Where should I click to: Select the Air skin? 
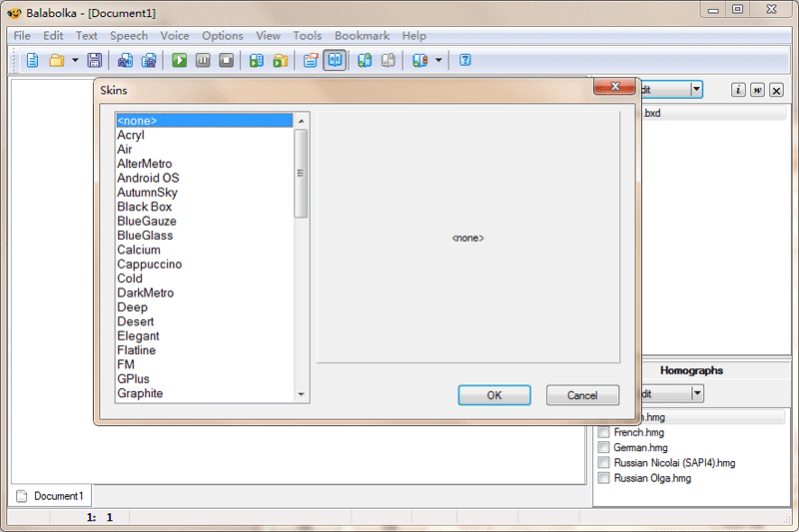tap(205, 149)
